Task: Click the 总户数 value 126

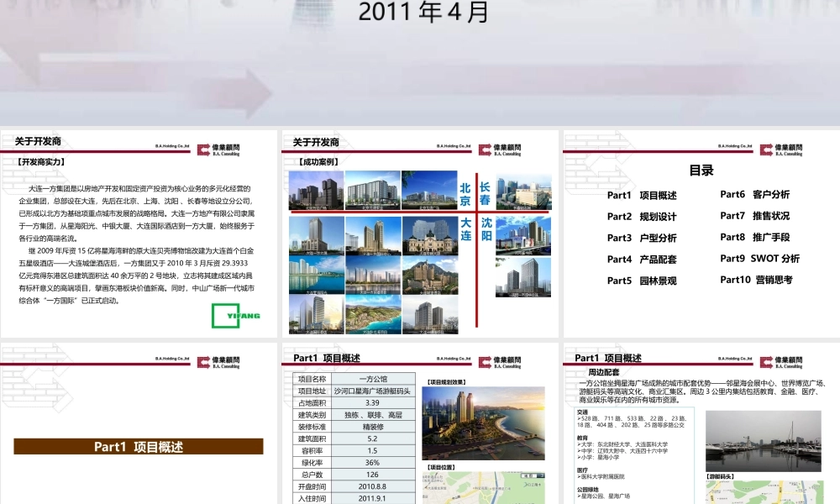Action: pyautogui.click(x=373, y=475)
